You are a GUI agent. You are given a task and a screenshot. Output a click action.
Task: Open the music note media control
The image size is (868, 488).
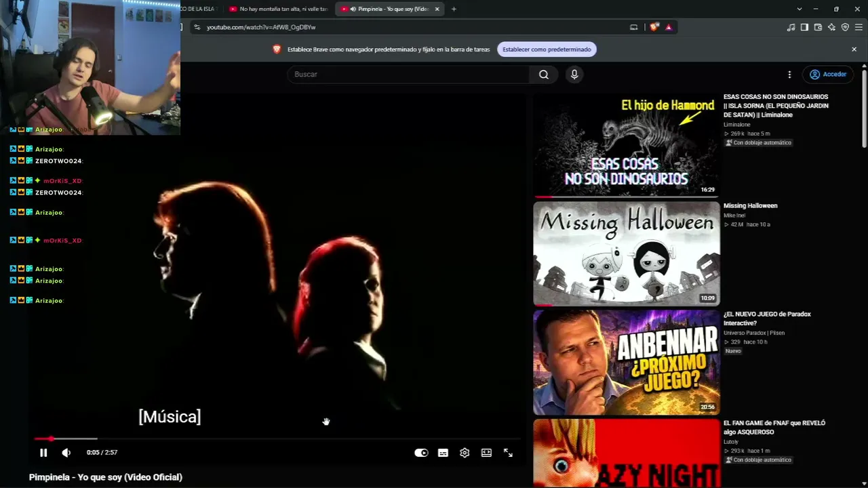click(x=791, y=27)
